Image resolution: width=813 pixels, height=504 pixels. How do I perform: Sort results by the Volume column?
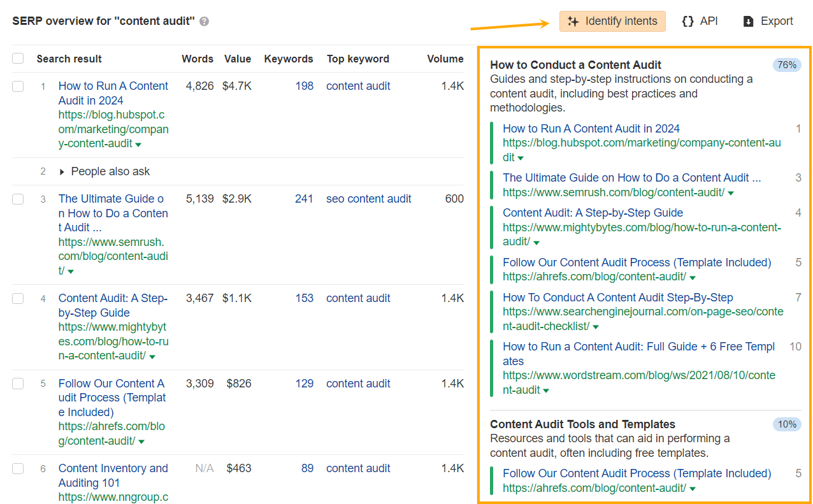pos(445,59)
